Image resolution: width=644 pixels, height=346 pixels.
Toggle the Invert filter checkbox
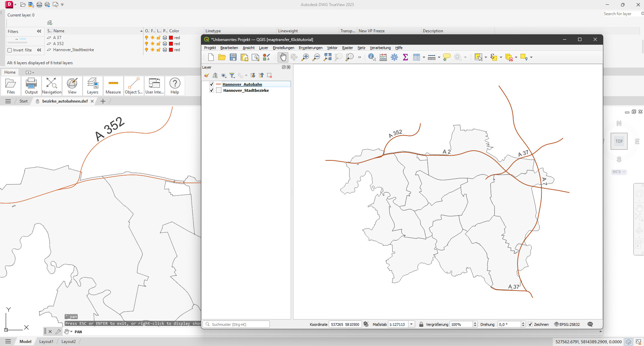point(10,50)
